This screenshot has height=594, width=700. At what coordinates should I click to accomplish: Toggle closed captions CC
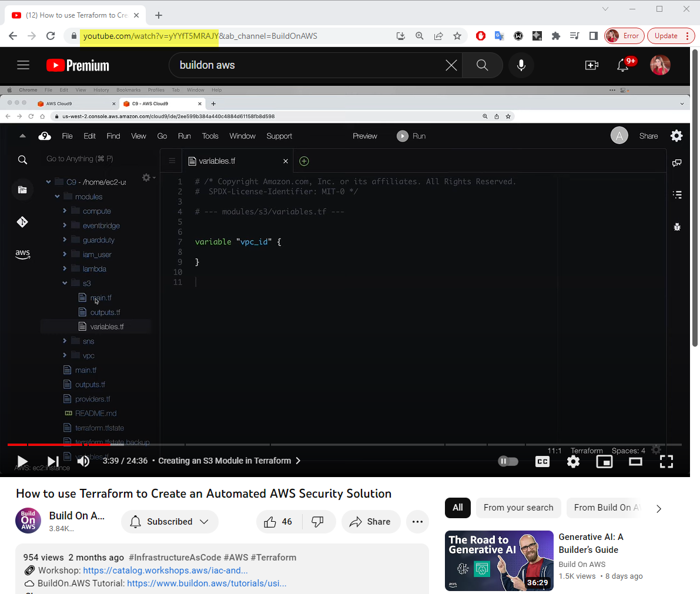pyautogui.click(x=542, y=461)
